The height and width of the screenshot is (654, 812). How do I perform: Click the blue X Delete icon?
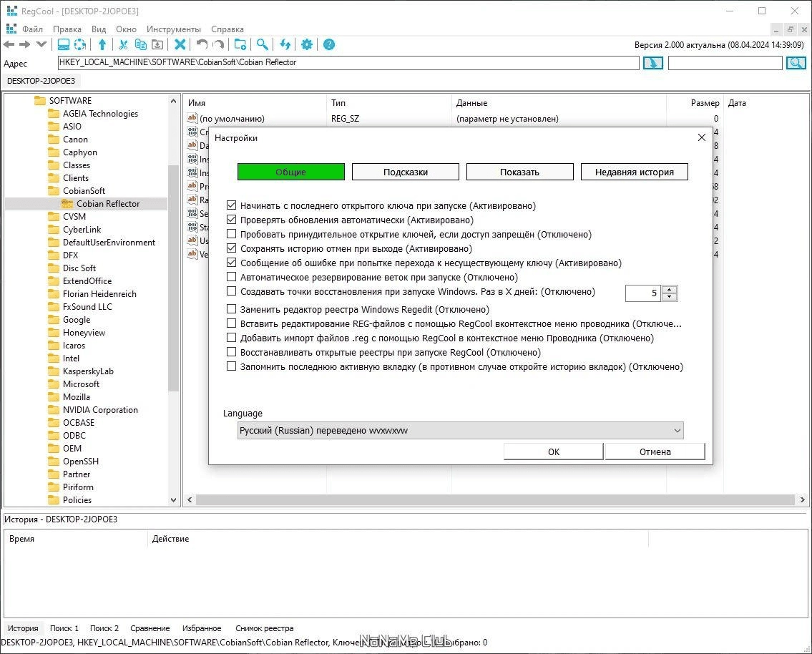(x=180, y=44)
